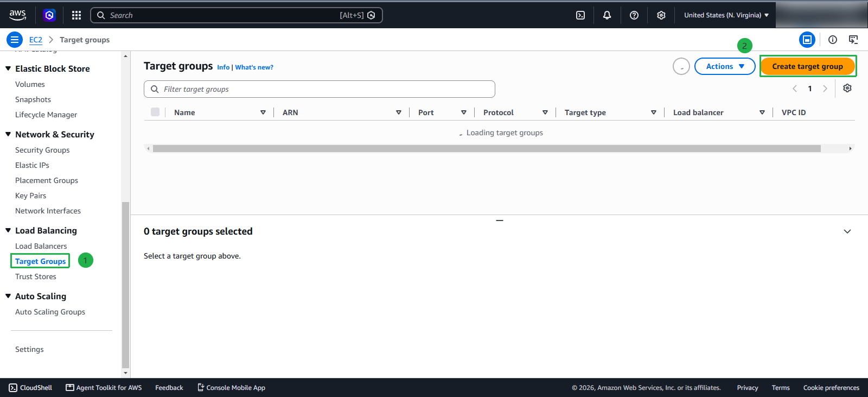Open CloudShell in the footer
This screenshot has width=868, height=397.
[x=30, y=388]
